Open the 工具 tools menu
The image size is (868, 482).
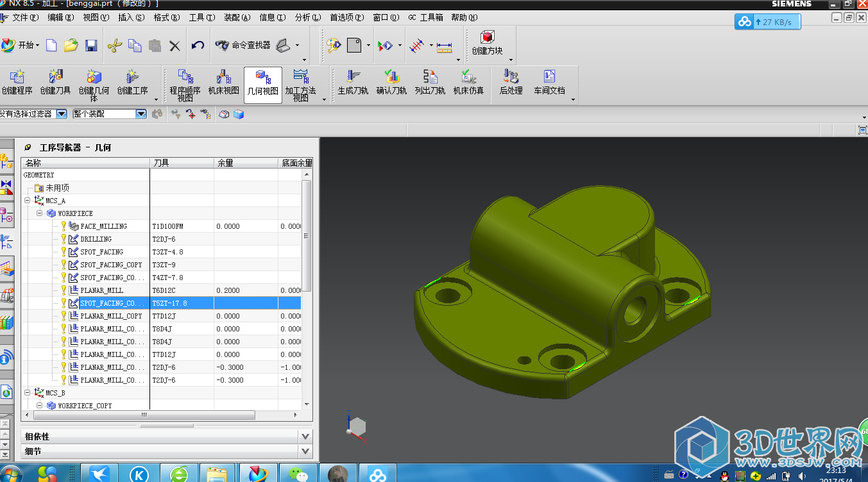click(x=201, y=17)
